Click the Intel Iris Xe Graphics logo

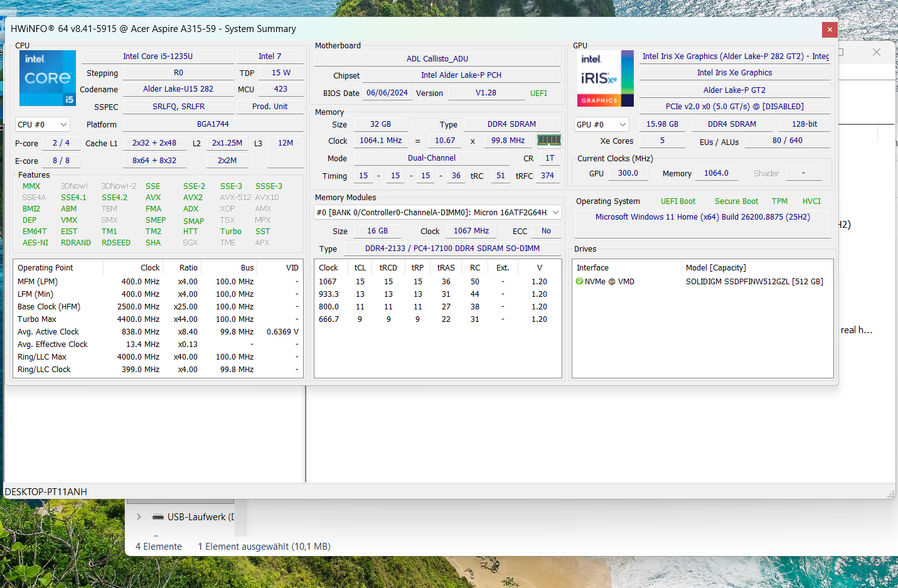tap(606, 78)
